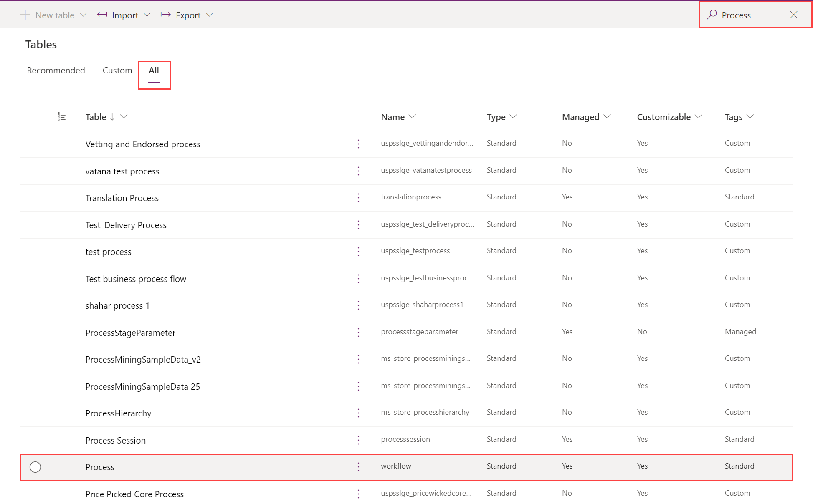
Task: Select the All tables tab
Action: click(153, 70)
